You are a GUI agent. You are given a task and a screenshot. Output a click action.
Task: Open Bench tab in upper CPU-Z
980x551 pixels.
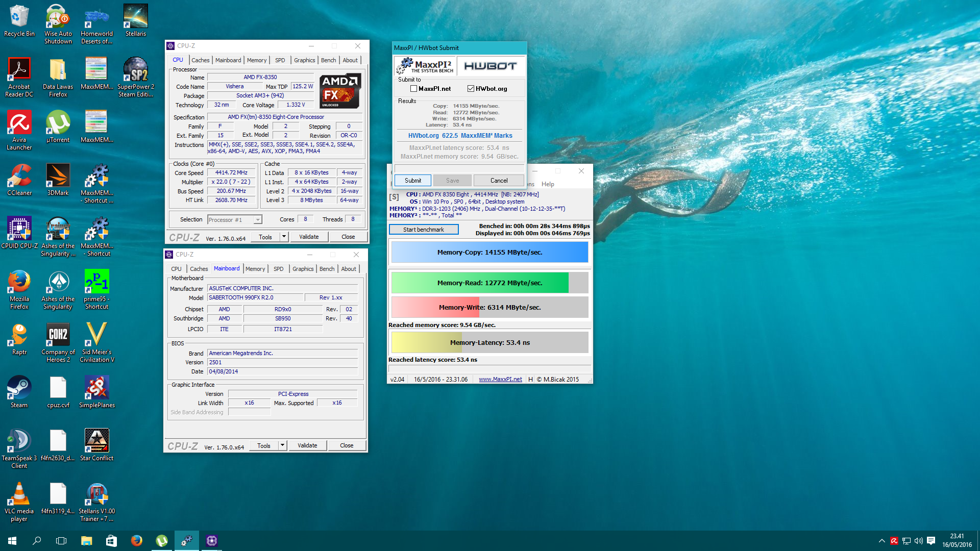click(328, 60)
